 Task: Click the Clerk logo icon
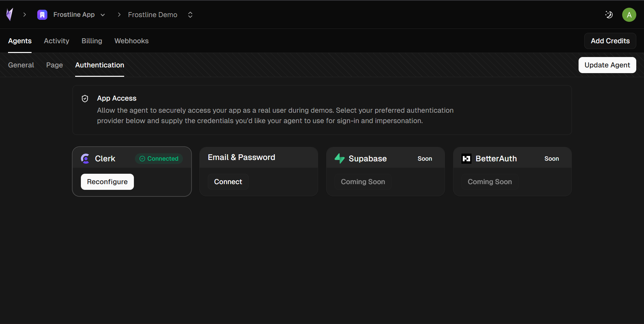[85, 159]
